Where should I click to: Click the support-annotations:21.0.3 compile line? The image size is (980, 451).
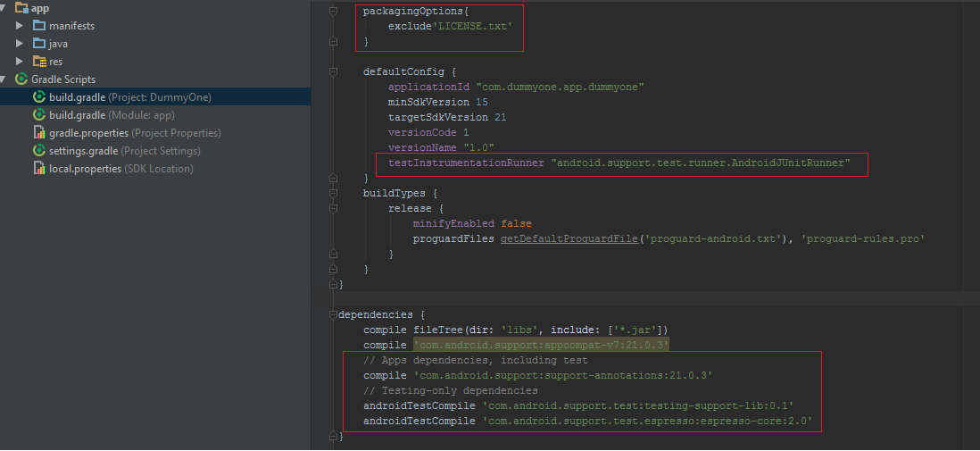[538, 375]
